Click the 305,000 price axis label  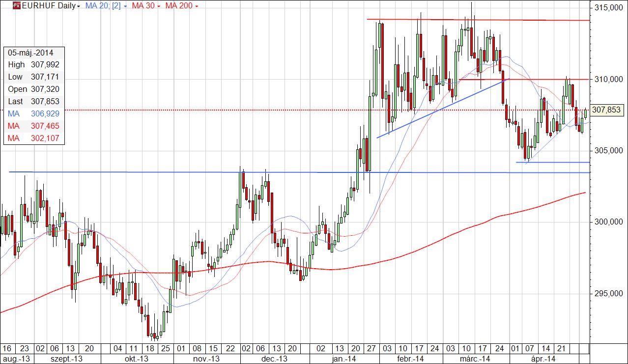pyautogui.click(x=608, y=151)
